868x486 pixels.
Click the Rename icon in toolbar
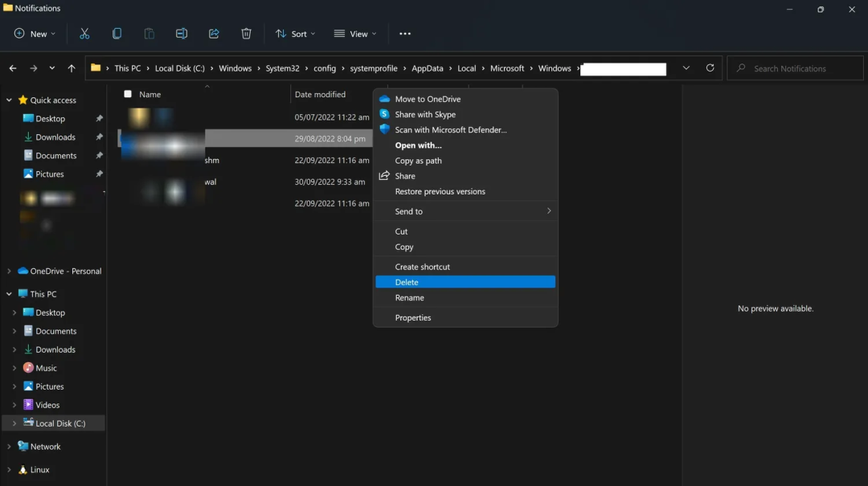(182, 34)
